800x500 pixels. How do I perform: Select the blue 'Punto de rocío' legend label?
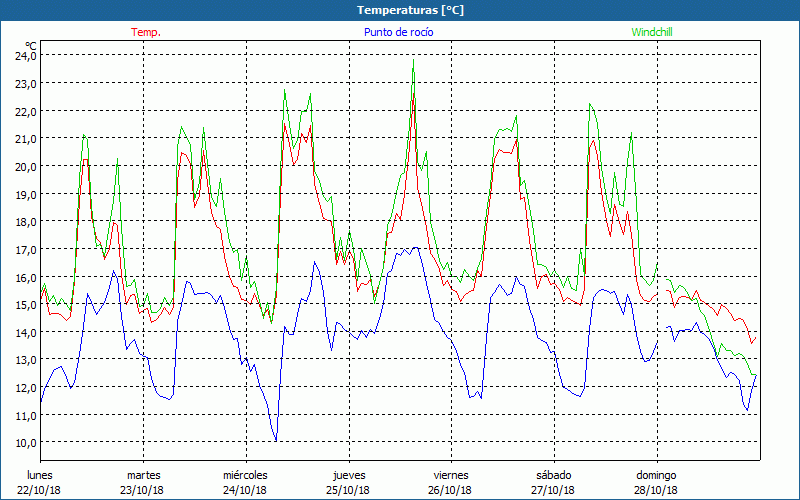pos(398,32)
